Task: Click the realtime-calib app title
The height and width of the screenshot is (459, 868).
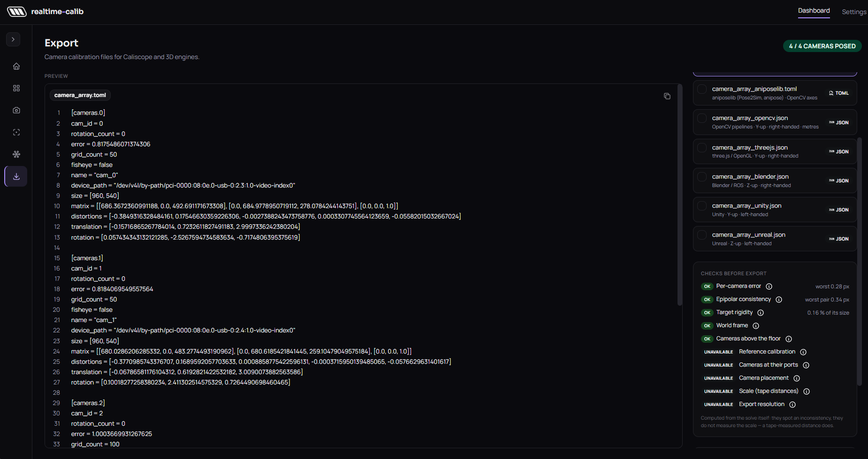Action: [x=57, y=12]
